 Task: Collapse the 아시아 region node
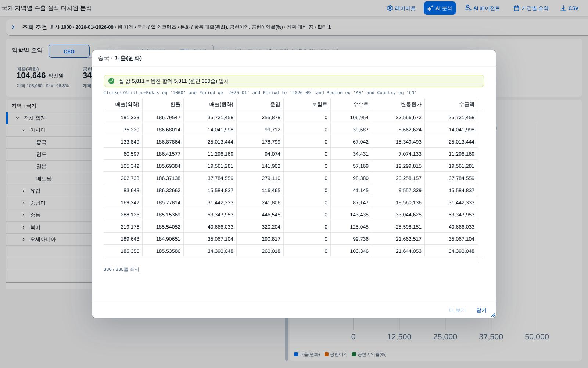point(24,130)
